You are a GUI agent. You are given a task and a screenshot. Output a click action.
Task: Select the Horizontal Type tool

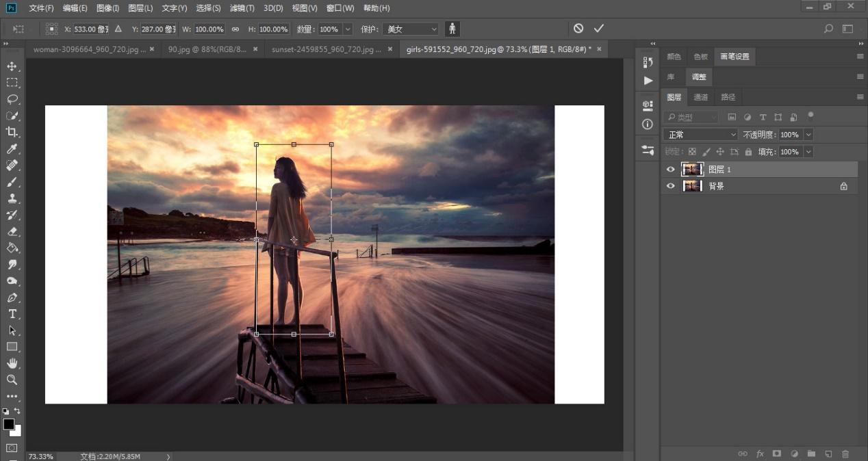click(x=12, y=314)
